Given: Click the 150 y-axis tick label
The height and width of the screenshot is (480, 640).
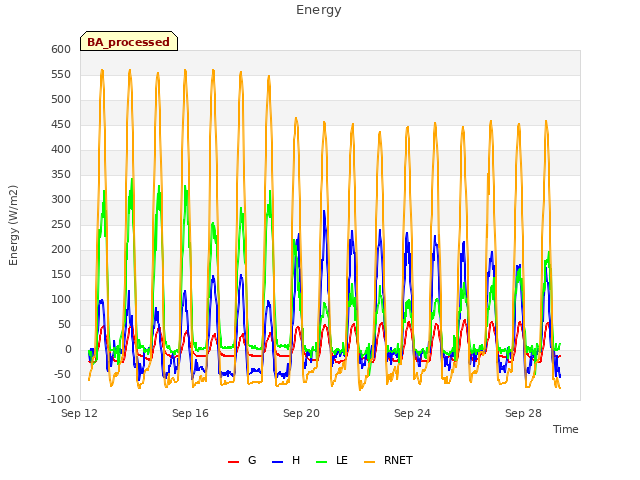Looking at the screenshot, I should pos(61,274).
